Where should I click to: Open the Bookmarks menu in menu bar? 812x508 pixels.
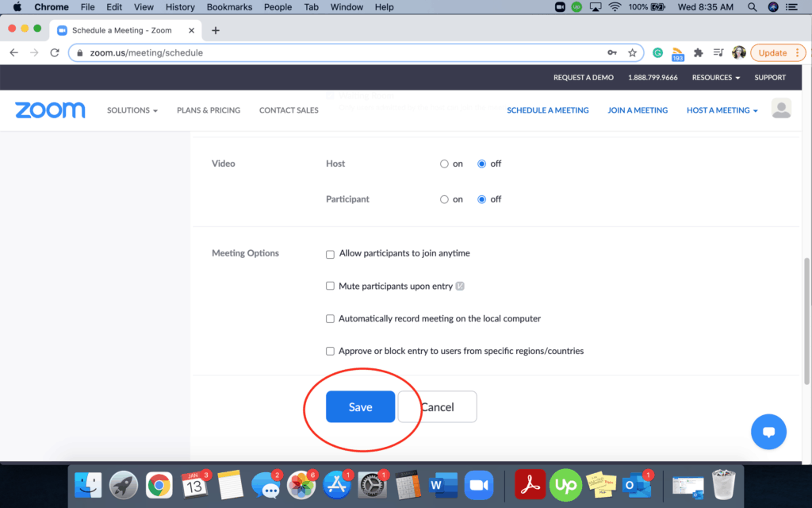[229, 7]
